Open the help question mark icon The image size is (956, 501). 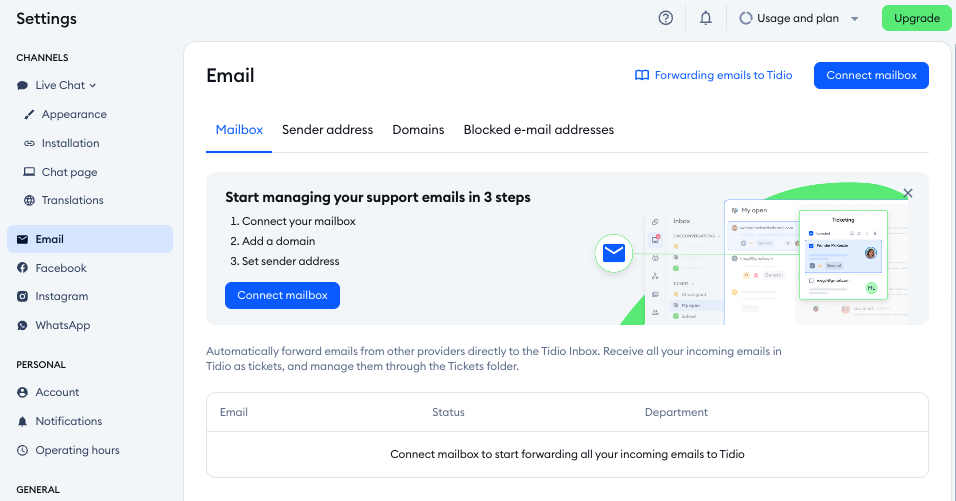[x=666, y=18]
